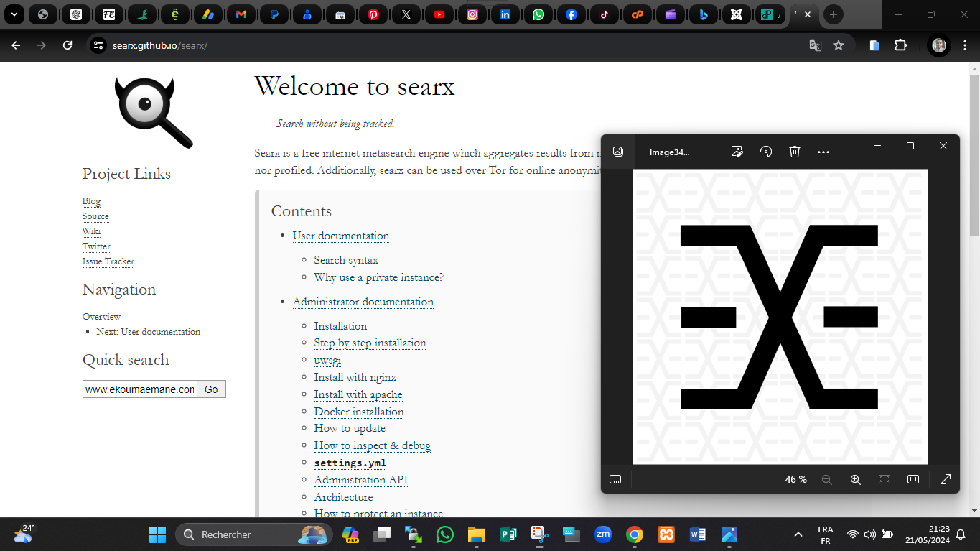Switch to the Pinterest tab
Viewport: 980px width, 551px height.
(x=373, y=14)
